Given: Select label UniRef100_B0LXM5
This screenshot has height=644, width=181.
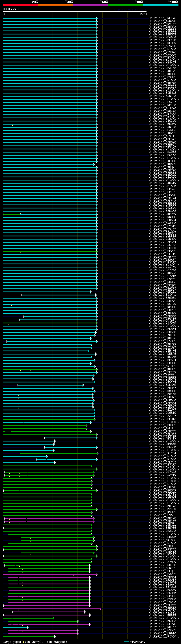Looking at the screenshot, I should click(162, 385).
